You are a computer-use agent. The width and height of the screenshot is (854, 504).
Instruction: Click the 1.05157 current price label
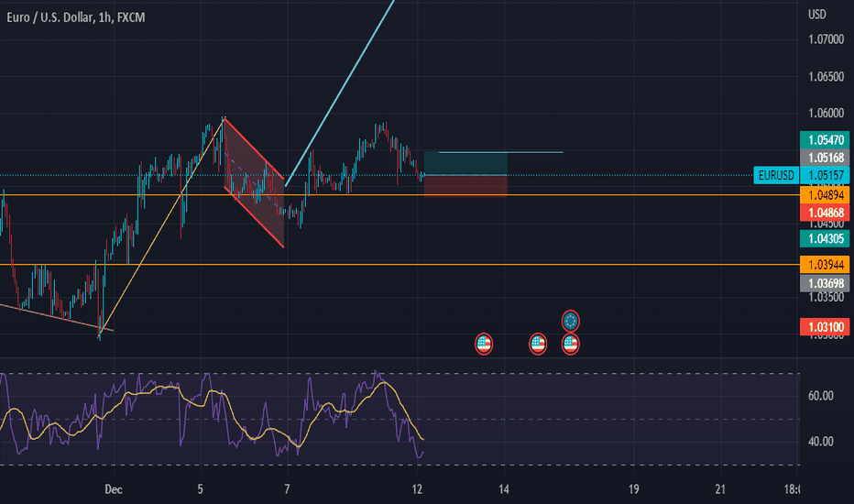[825, 175]
